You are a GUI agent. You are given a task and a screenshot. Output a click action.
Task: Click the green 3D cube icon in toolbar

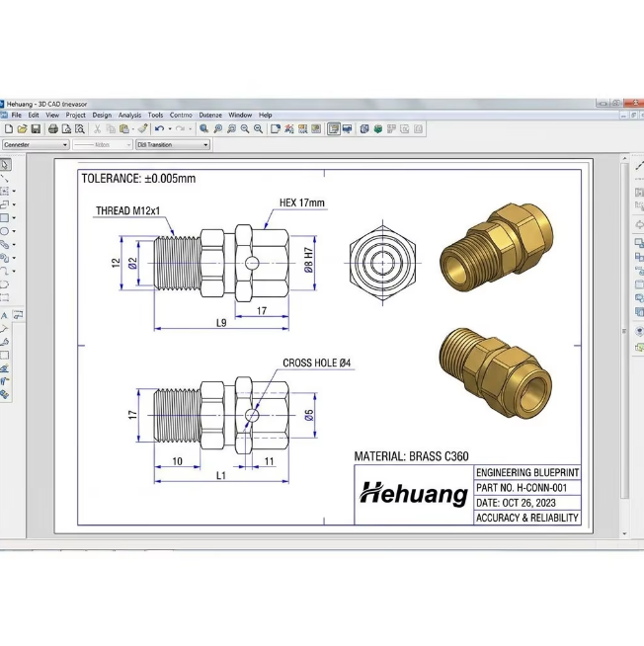point(378,129)
